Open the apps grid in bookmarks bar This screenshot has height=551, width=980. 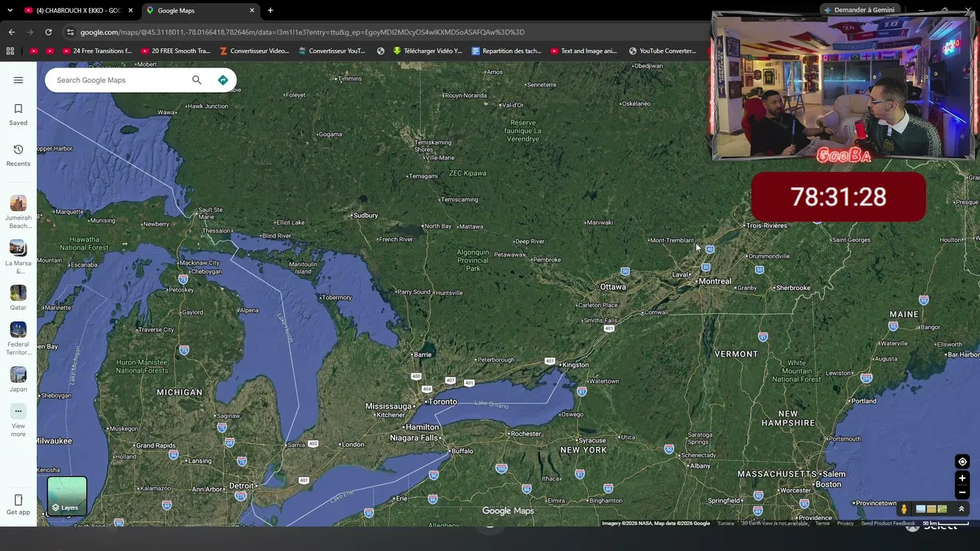point(10,51)
